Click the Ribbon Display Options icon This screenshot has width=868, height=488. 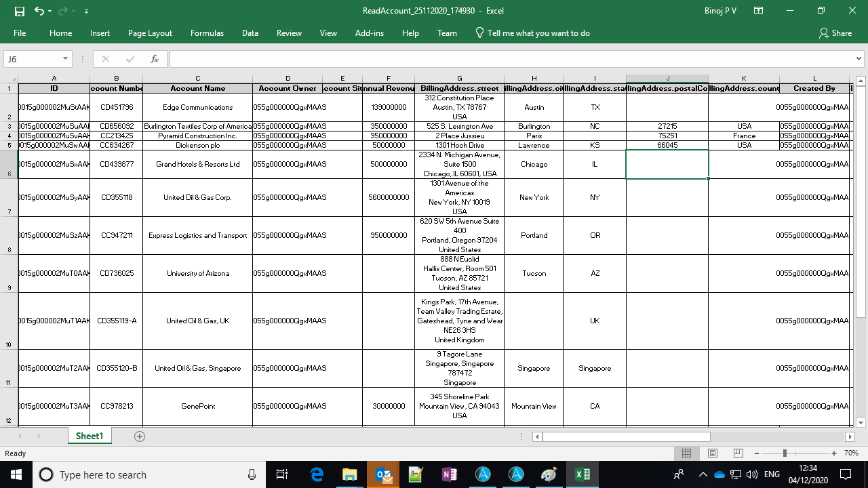tap(759, 11)
